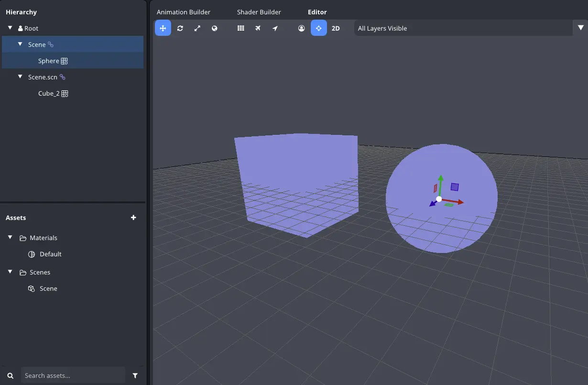This screenshot has height=385, width=588.
Task: Toggle the grid snapping icon
Action: (241, 28)
